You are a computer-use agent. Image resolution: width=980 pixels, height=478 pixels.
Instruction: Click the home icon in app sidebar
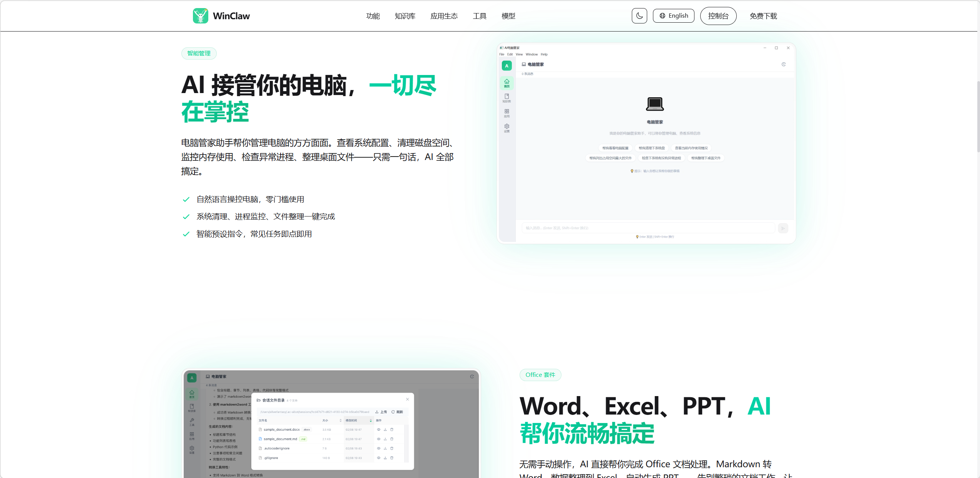click(x=507, y=83)
